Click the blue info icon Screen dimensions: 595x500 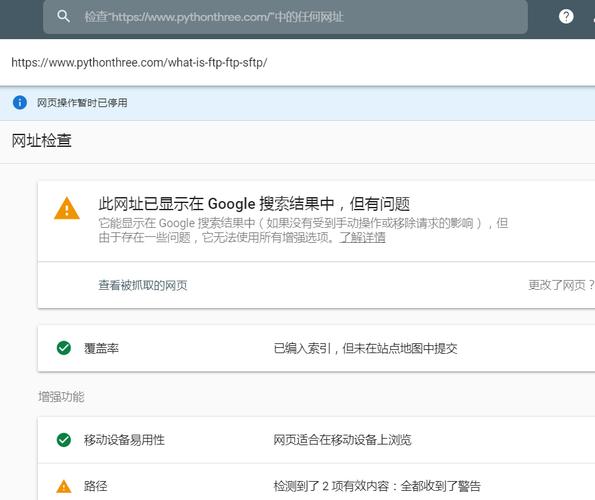point(20,102)
